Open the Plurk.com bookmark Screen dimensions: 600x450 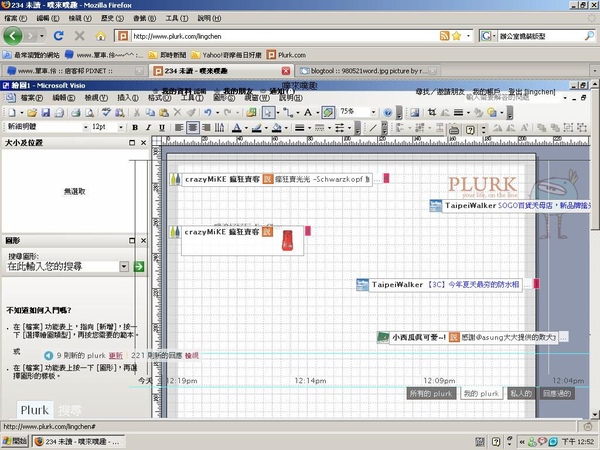(286, 55)
